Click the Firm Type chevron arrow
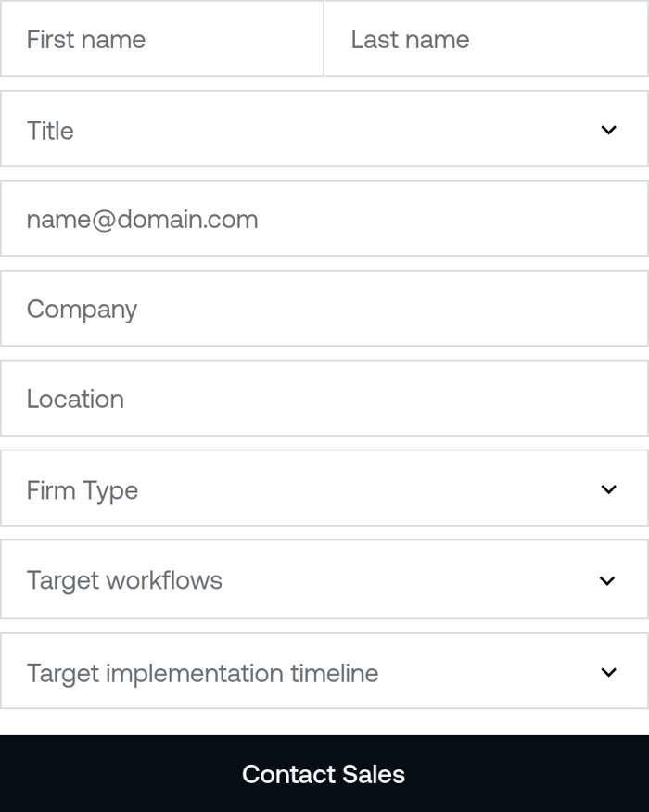This screenshot has width=649, height=812. (608, 489)
